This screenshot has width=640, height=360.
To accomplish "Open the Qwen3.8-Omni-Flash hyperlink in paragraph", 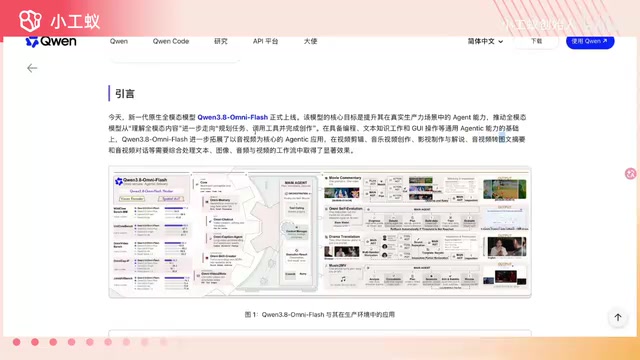I will coord(233,117).
